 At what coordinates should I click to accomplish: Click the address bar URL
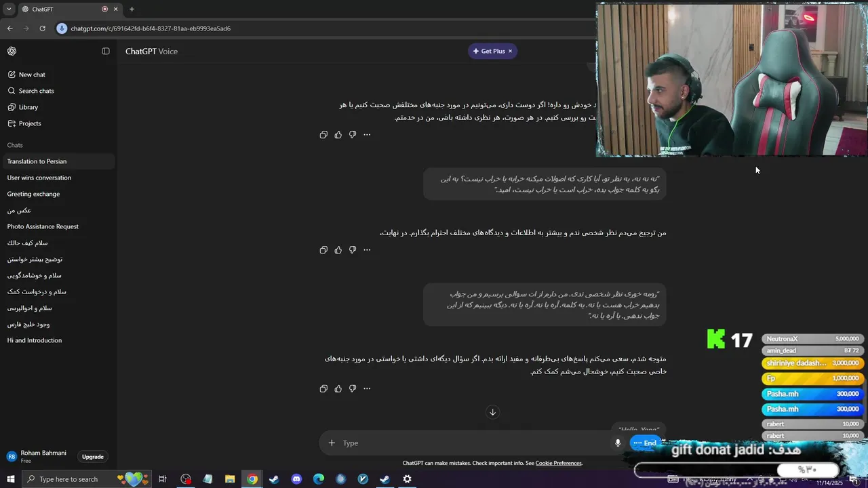(151, 28)
